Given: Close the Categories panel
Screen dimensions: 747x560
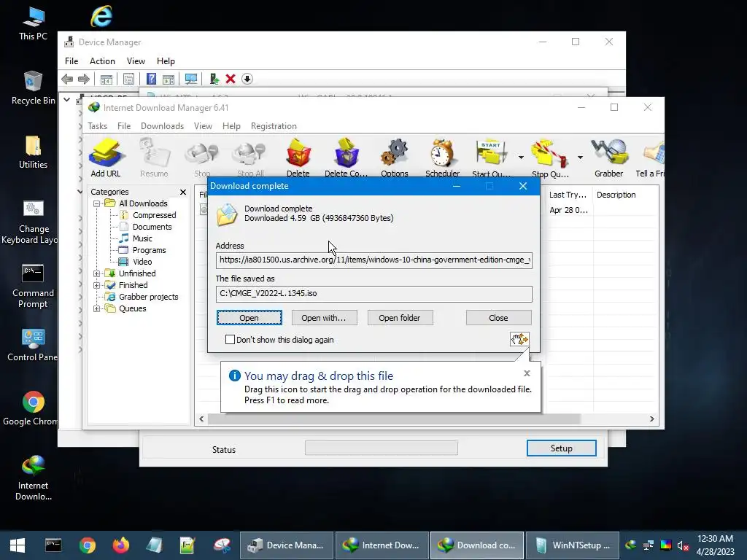Looking at the screenshot, I should (183, 192).
